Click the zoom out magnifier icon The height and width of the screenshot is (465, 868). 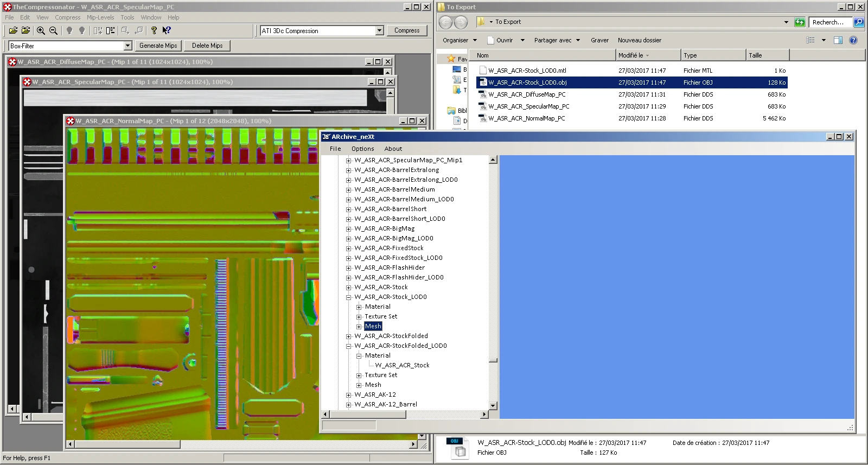(x=53, y=31)
